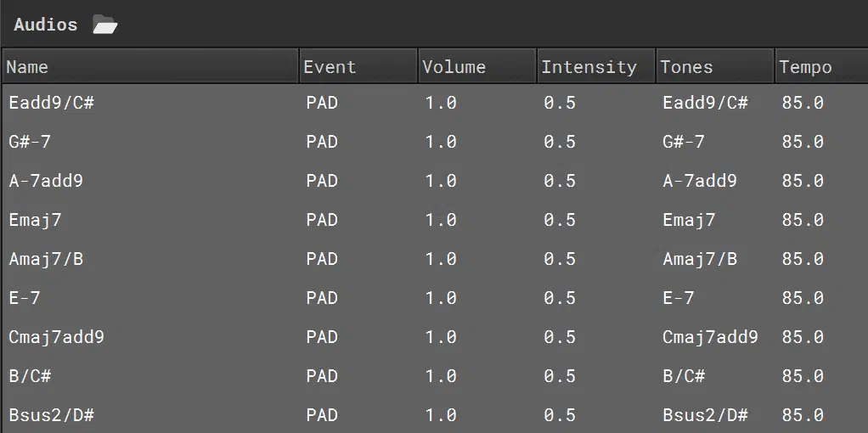The height and width of the screenshot is (433, 868).
Task: Select the Bsus2/D# audio name
Action: tap(52, 415)
